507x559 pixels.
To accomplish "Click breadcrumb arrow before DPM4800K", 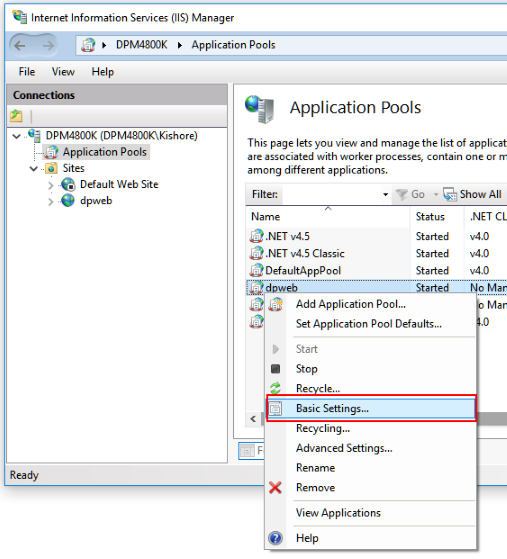I will point(104,45).
